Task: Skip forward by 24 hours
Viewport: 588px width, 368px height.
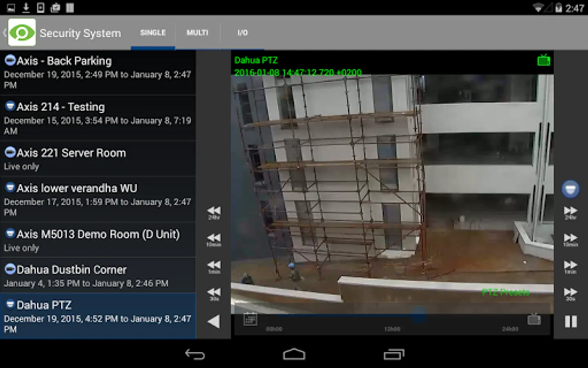Action: pyautogui.click(x=570, y=213)
